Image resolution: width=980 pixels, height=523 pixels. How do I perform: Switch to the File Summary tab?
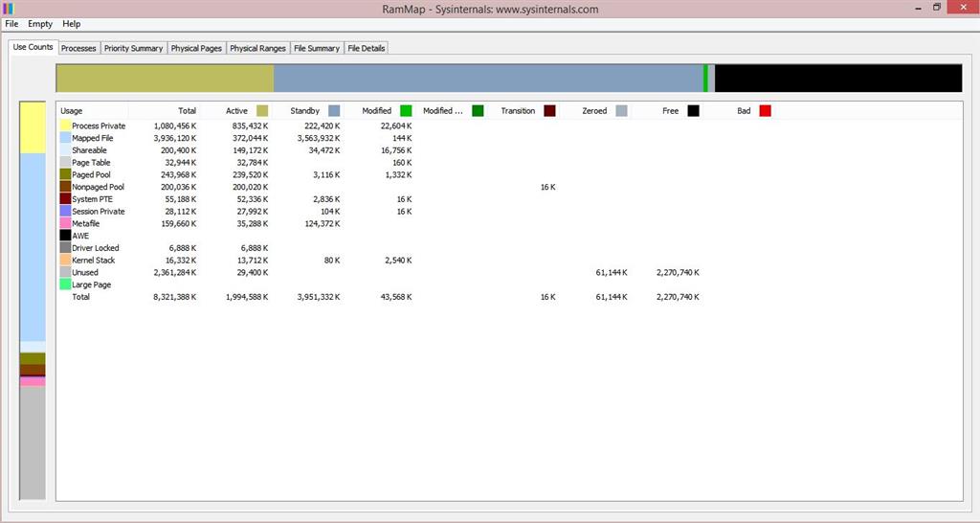pos(316,48)
